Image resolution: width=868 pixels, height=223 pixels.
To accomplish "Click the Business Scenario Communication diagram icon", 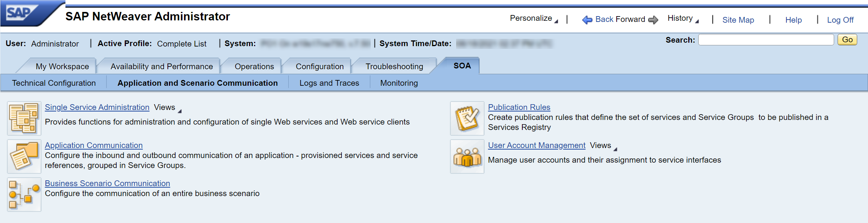I will pos(24,194).
